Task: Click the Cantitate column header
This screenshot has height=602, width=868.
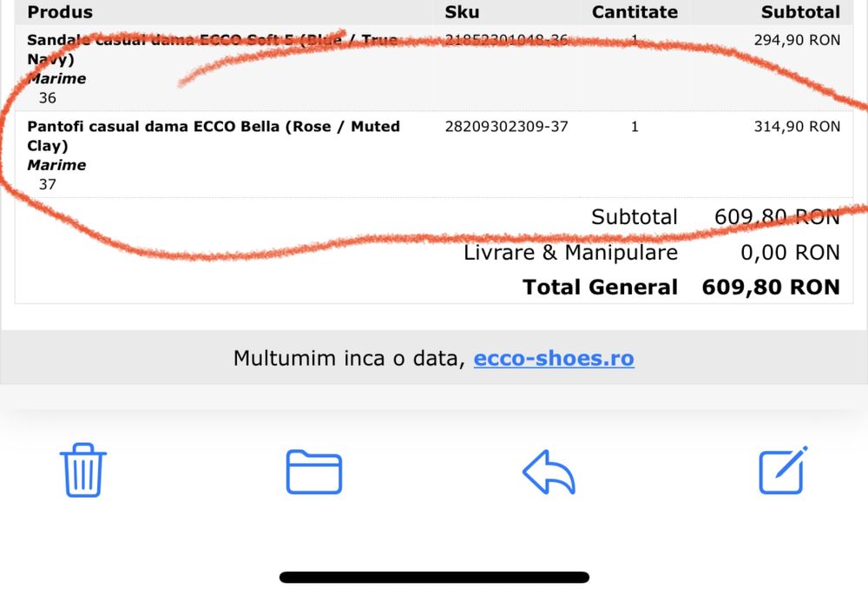Action: [634, 12]
